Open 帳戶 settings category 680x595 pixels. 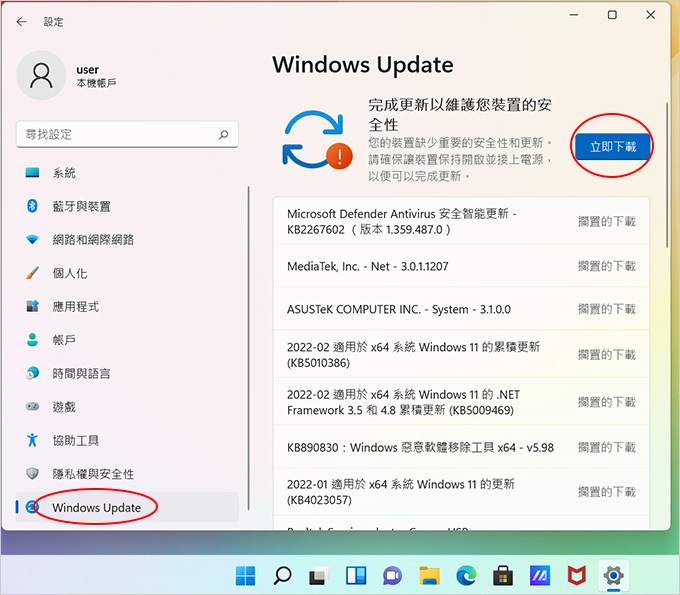[127, 340]
